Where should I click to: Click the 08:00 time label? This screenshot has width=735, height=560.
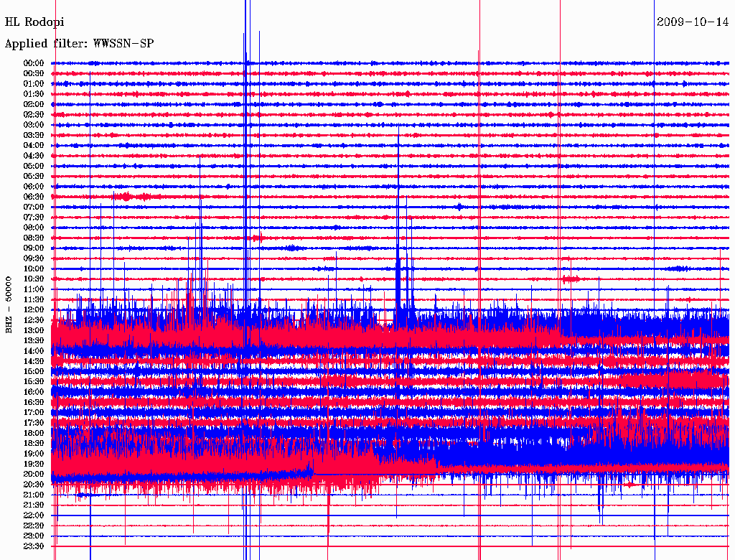34,228
